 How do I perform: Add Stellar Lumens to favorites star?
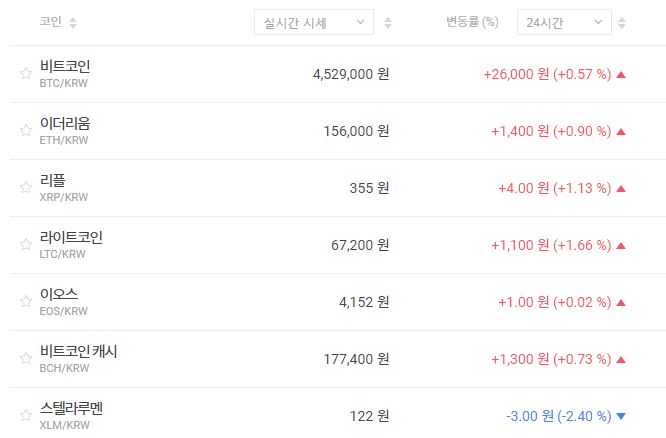pyautogui.click(x=26, y=415)
